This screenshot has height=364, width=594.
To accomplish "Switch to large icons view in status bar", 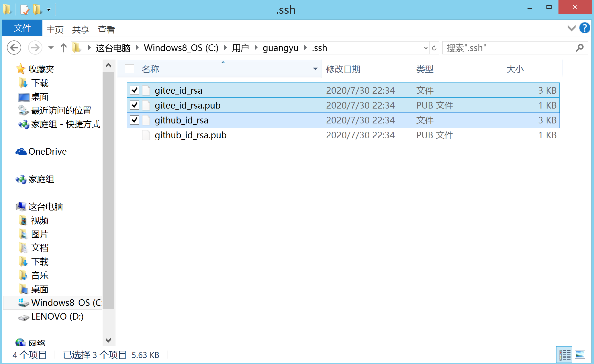I will click(x=581, y=354).
